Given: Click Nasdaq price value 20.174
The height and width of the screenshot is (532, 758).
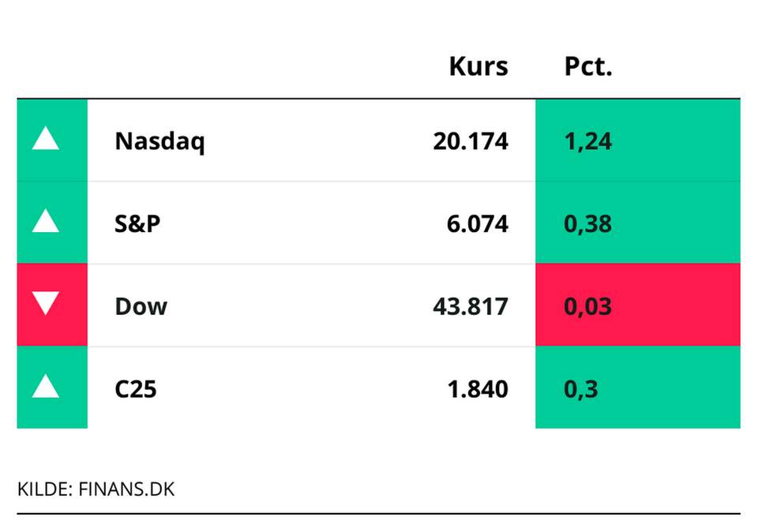Looking at the screenshot, I should point(471,142).
